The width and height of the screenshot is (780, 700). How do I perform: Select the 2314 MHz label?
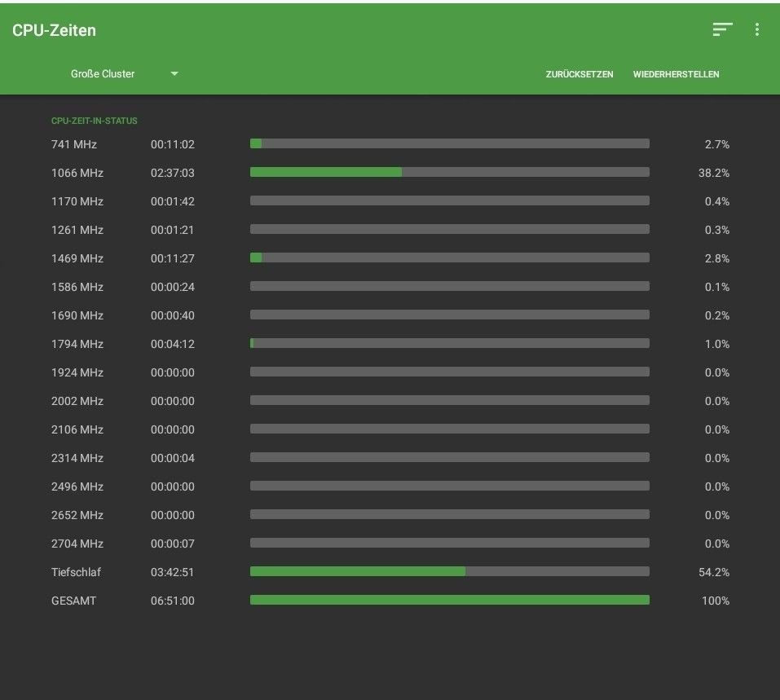(77, 458)
